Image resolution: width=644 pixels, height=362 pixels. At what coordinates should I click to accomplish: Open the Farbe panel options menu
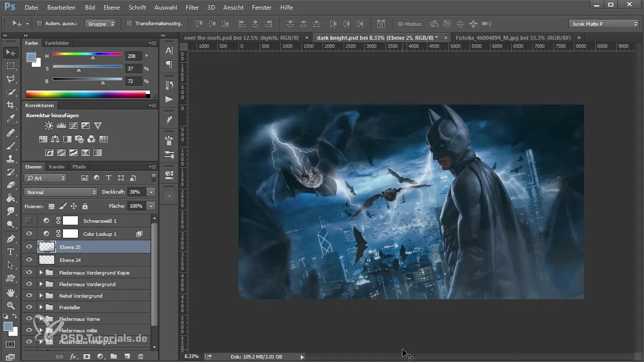click(x=152, y=43)
